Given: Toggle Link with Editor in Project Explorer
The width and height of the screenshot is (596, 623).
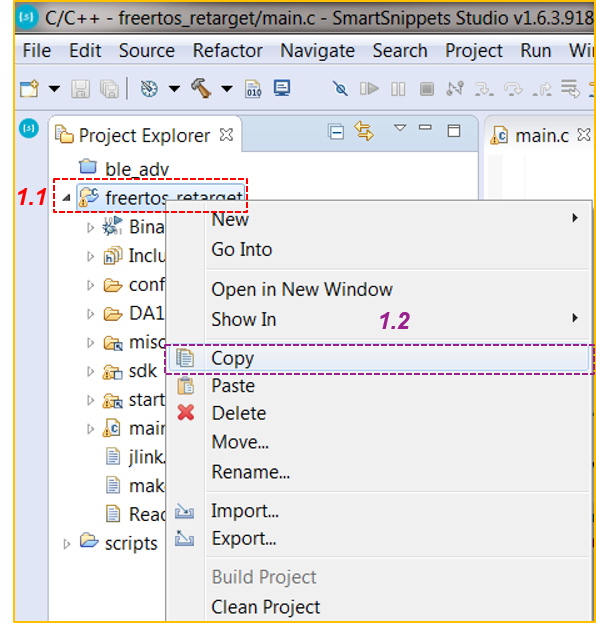Looking at the screenshot, I should [x=364, y=131].
